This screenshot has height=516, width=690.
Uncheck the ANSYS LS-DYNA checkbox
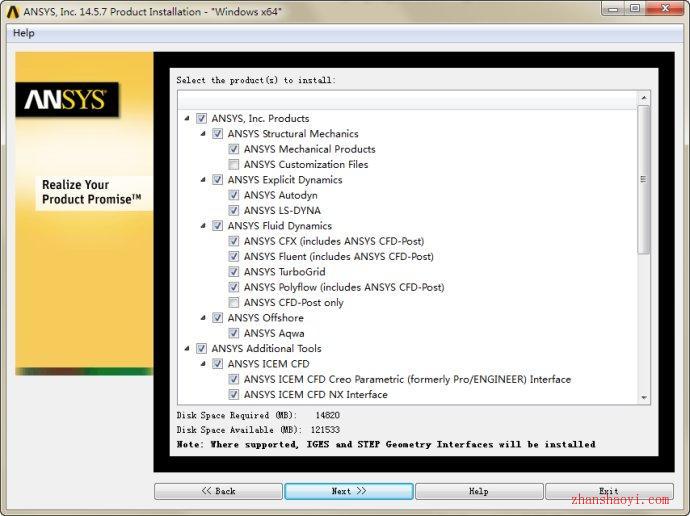point(234,211)
